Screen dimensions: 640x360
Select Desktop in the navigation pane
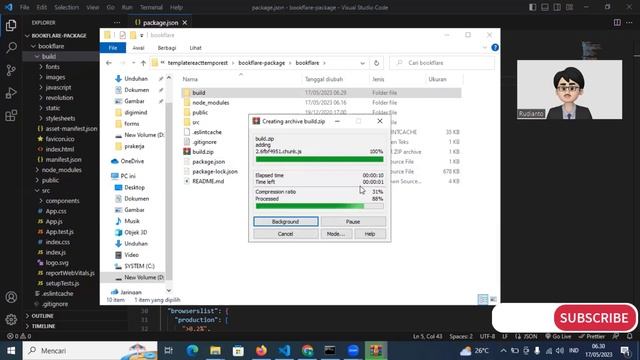(x=134, y=187)
